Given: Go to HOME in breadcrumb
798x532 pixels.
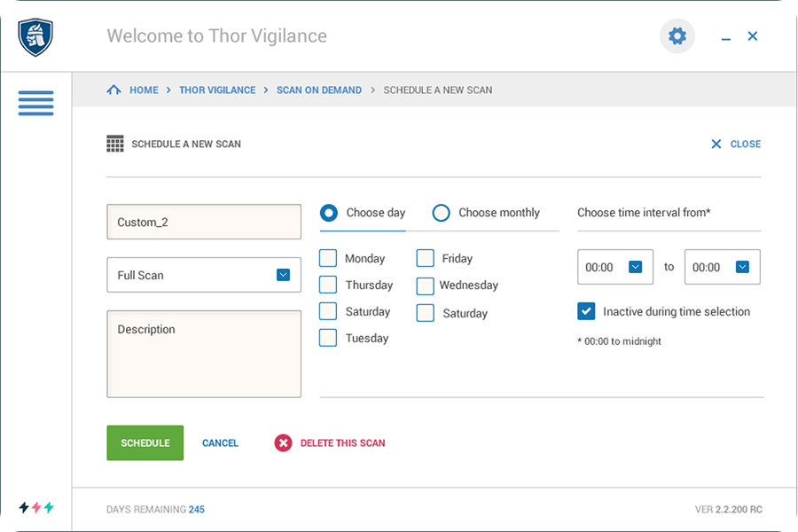Looking at the screenshot, I should 144,90.
